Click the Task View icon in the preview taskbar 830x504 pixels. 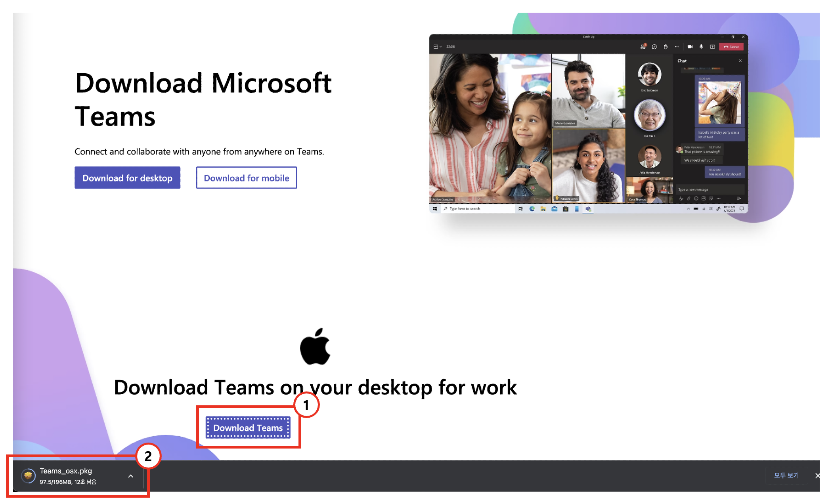point(520,209)
